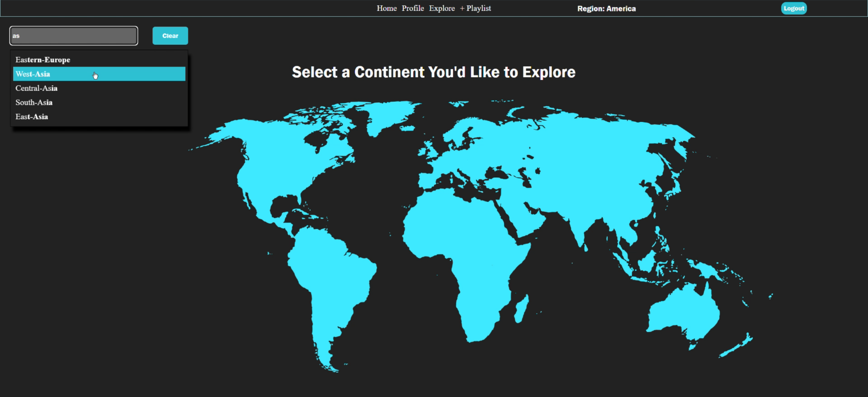Open the Home page link
Image resolution: width=868 pixels, height=397 pixels.
387,8
